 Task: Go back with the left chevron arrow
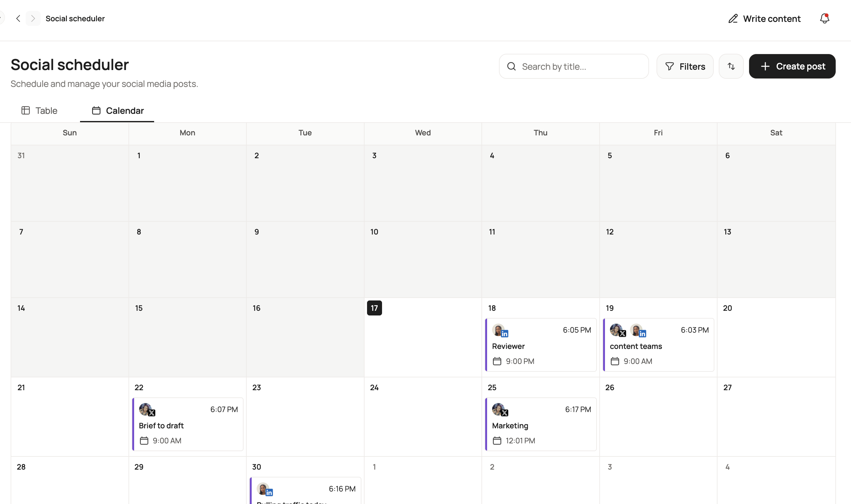coord(18,18)
